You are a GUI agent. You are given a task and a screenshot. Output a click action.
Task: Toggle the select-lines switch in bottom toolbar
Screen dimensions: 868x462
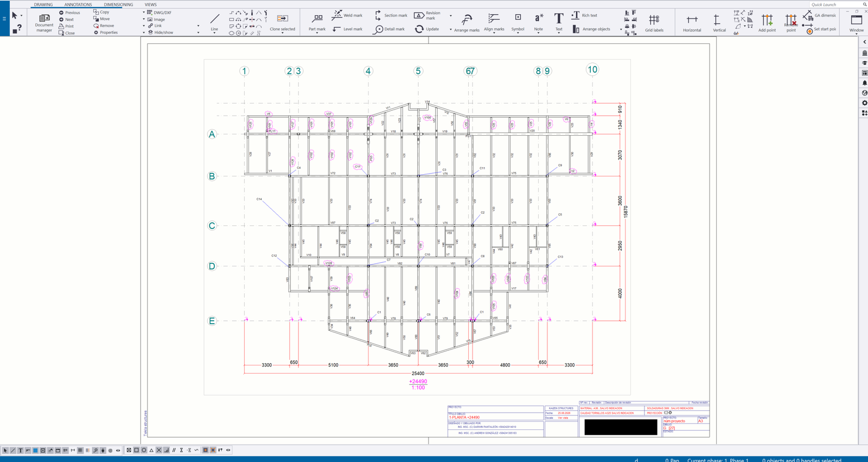[13, 450]
